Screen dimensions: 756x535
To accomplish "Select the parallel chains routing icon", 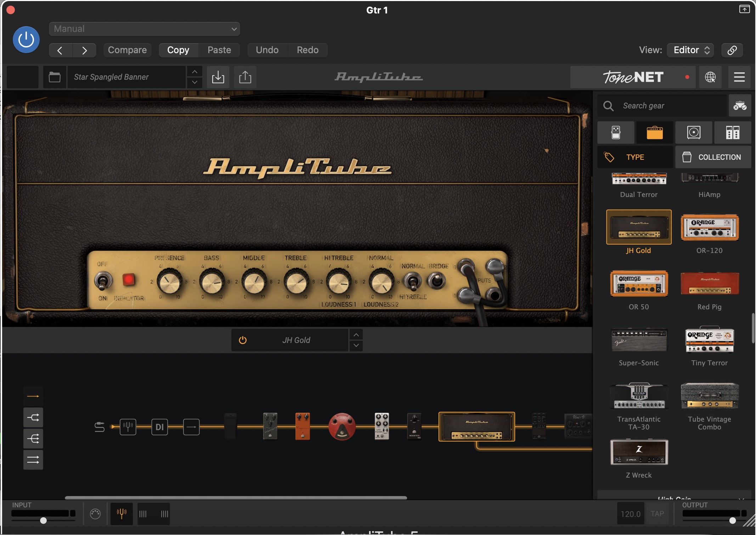I will (33, 460).
